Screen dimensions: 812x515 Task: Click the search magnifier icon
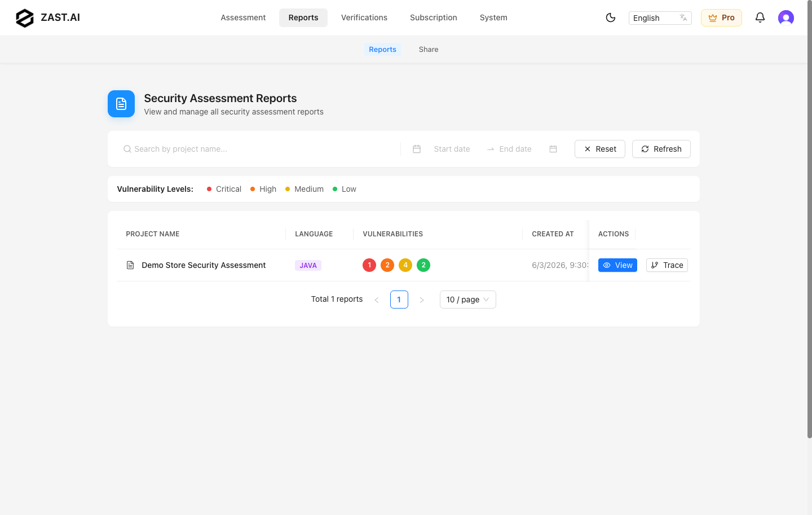click(x=127, y=149)
